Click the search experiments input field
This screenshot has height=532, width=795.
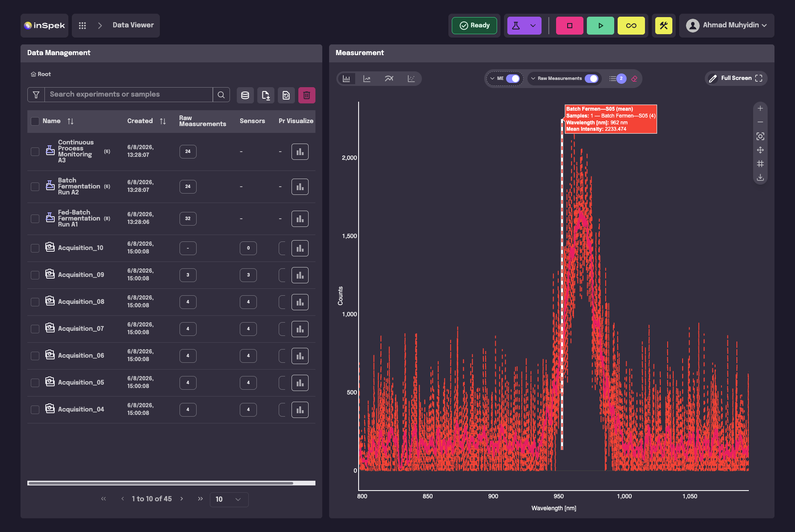(129, 95)
